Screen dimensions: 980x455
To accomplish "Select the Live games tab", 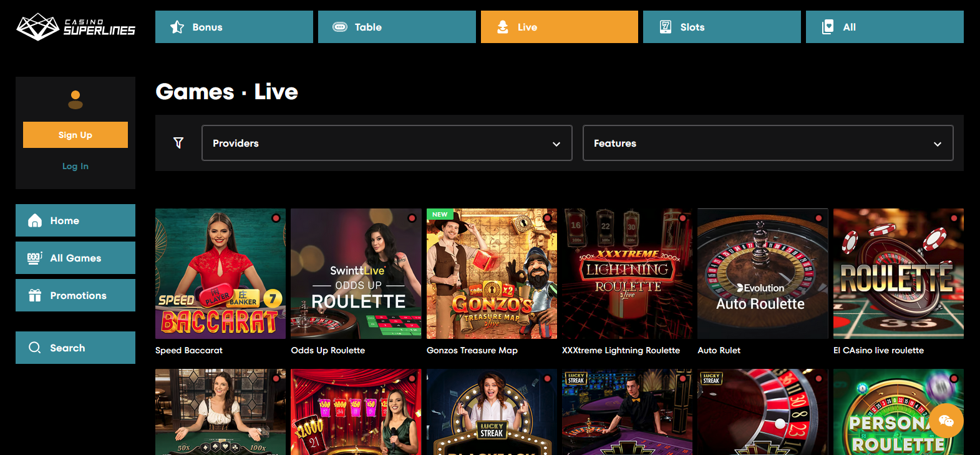I will point(560,27).
